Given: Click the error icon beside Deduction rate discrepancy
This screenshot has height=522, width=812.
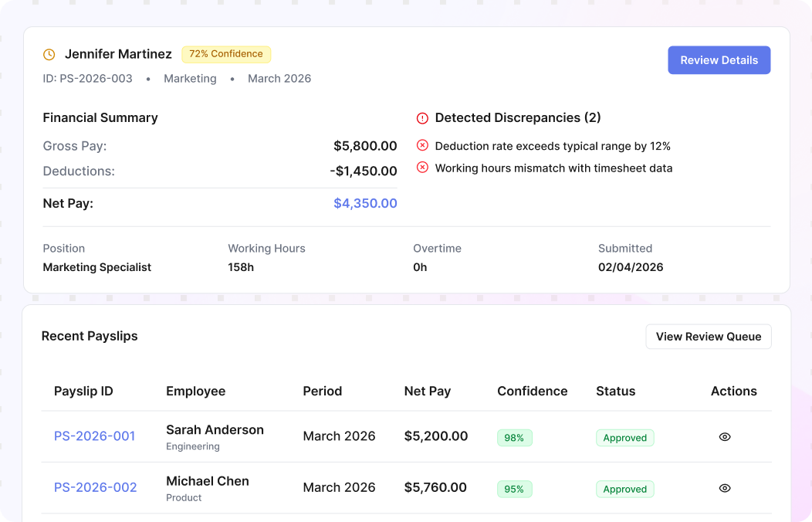Looking at the screenshot, I should click(422, 145).
